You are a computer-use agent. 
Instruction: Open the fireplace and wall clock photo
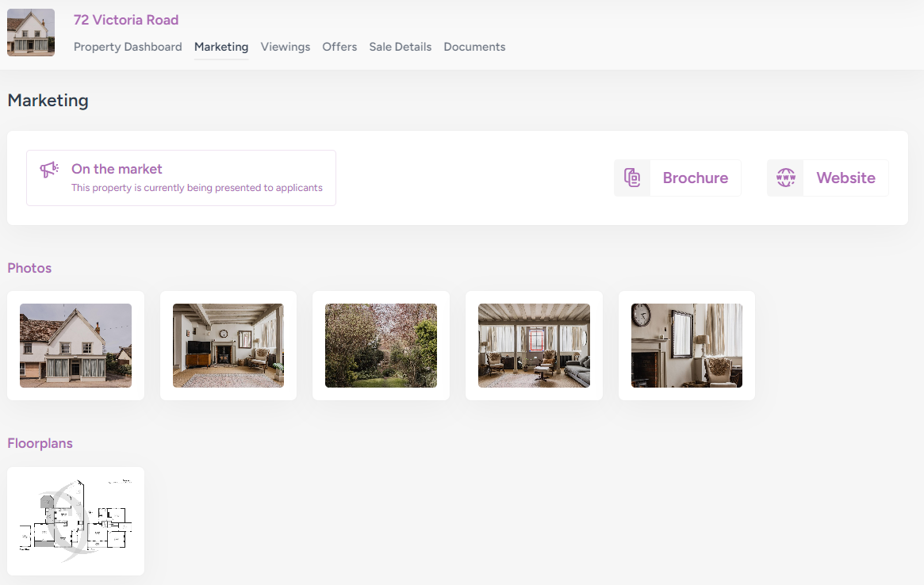687,346
